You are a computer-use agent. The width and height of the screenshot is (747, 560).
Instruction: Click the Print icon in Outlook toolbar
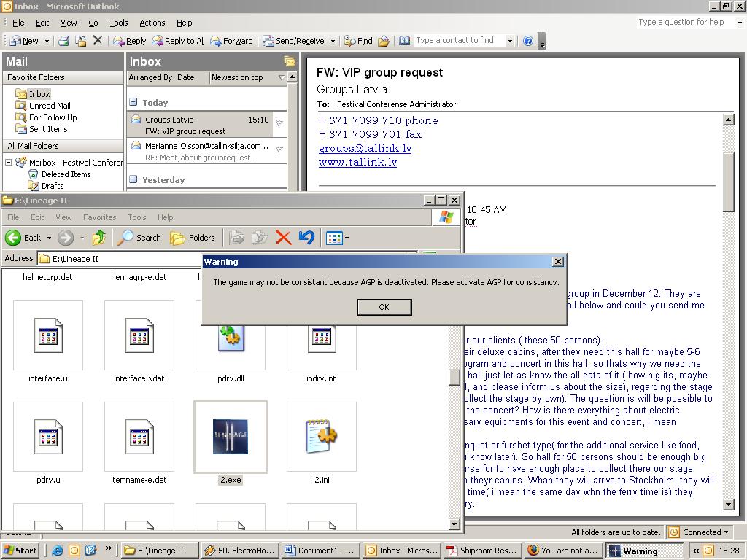point(64,41)
